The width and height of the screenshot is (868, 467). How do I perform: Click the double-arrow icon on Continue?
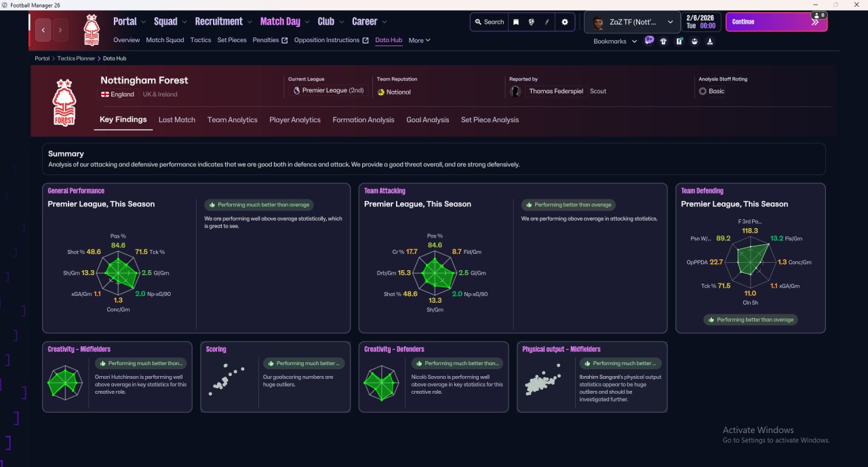(x=815, y=22)
